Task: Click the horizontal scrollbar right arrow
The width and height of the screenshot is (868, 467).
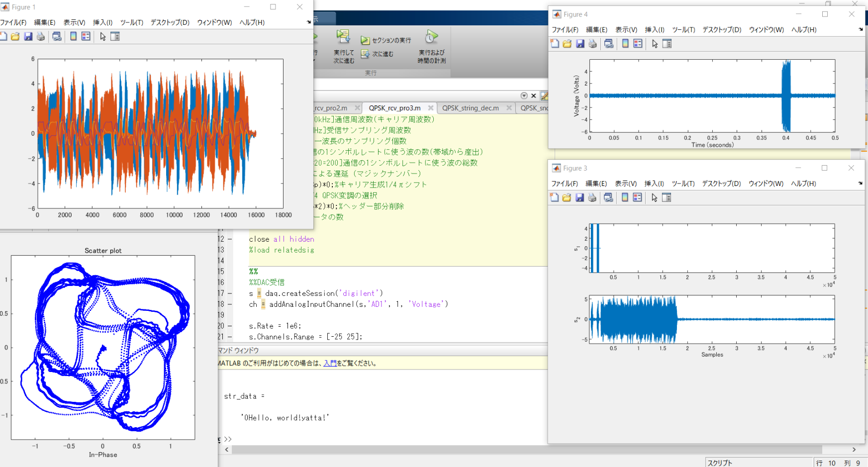Action: click(854, 450)
